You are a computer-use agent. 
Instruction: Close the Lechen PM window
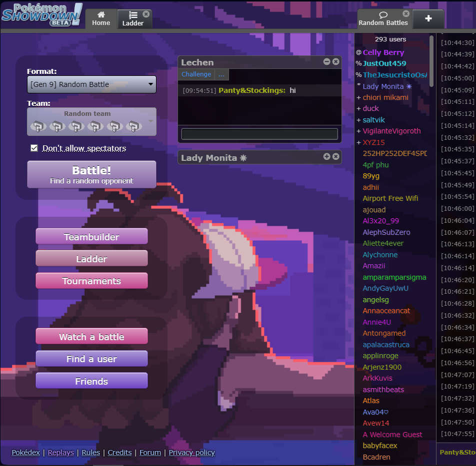coord(336,61)
